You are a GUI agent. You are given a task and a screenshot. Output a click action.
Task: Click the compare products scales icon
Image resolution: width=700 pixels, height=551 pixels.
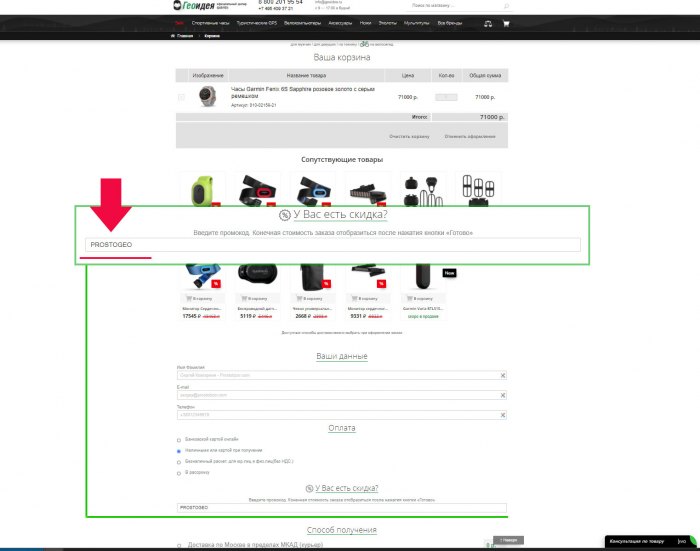[x=488, y=23]
